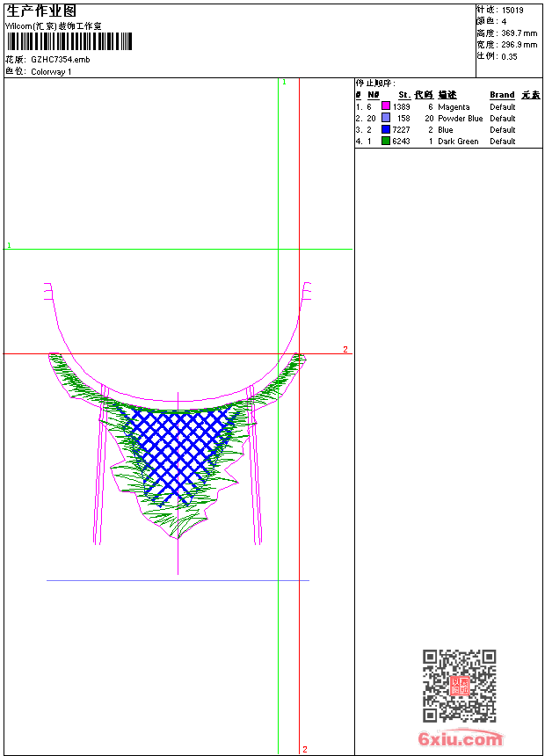Viewport: 545px width, 756px height.
Task: Click Default brand in the Powder Blue row
Action: coord(503,118)
